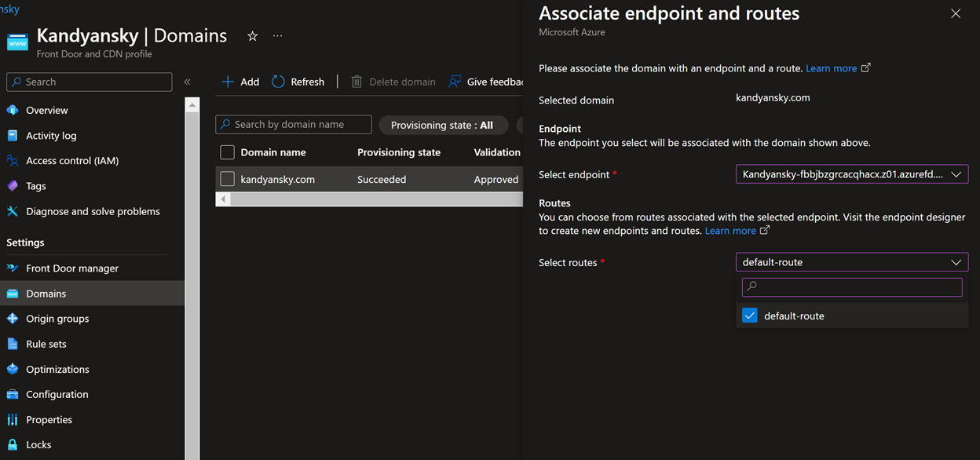Click the Tags icon in the sidebar
Screen dimensions: 980x460
[13, 186]
